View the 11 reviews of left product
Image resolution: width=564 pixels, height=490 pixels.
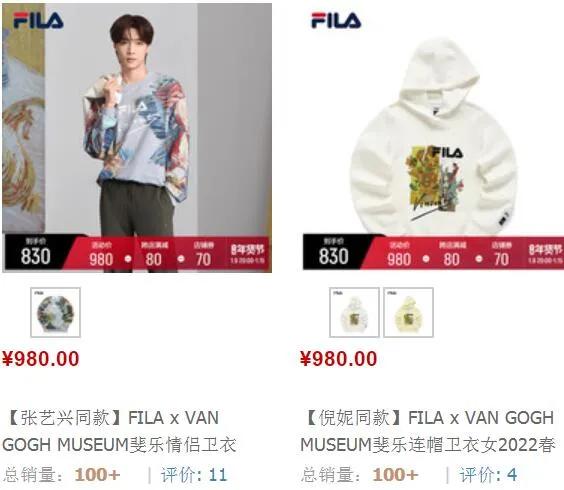194,475
